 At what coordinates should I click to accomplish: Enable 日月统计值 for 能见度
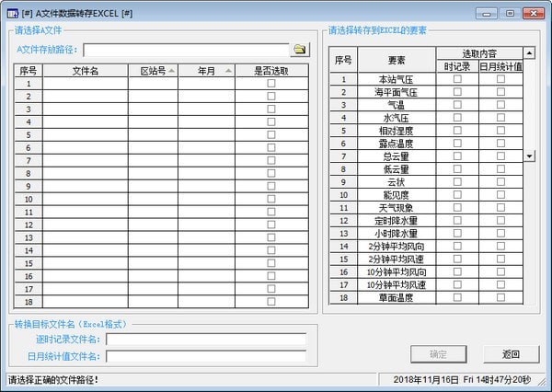[500, 195]
